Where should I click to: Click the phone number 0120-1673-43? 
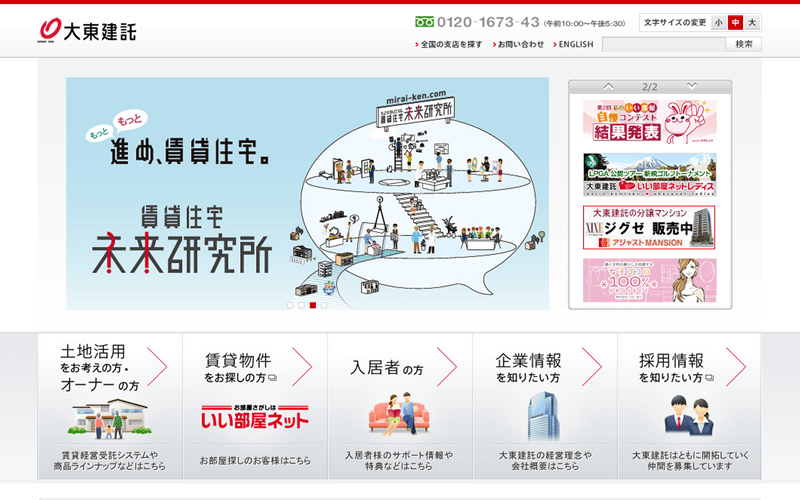[x=488, y=22]
